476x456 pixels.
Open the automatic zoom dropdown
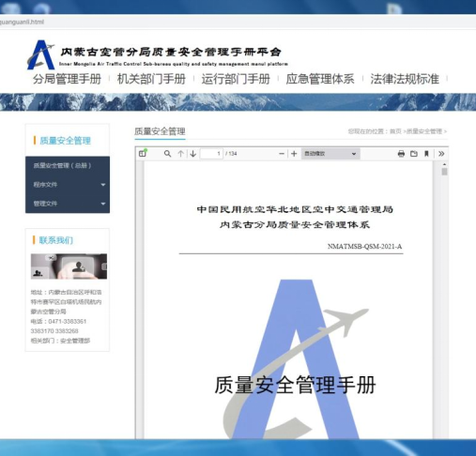(330, 154)
